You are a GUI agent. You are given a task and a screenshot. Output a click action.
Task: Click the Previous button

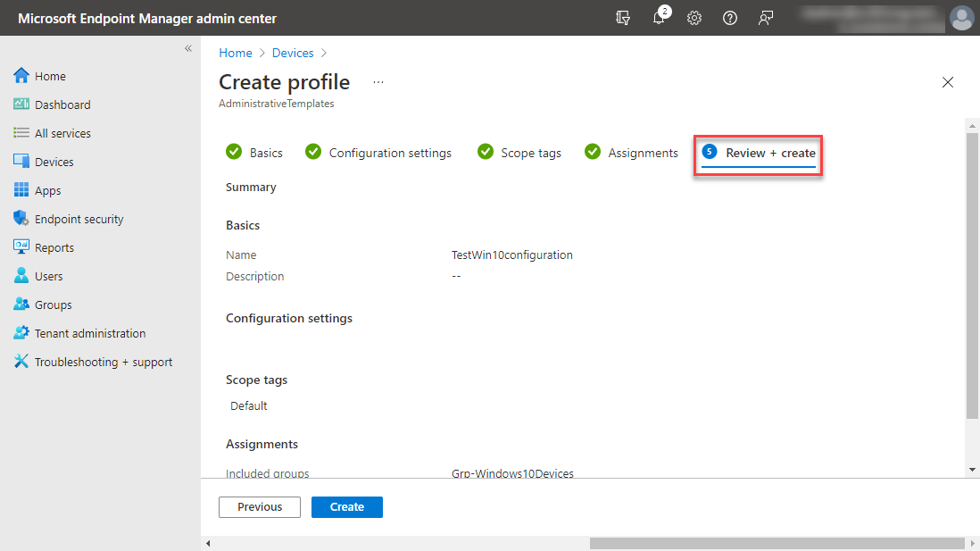tap(259, 506)
